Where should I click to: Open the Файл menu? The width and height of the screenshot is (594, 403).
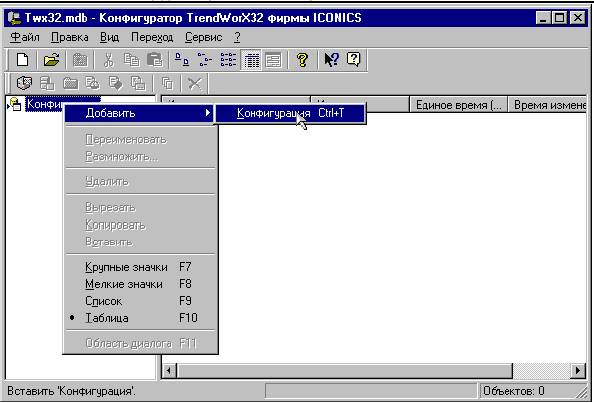(x=25, y=37)
